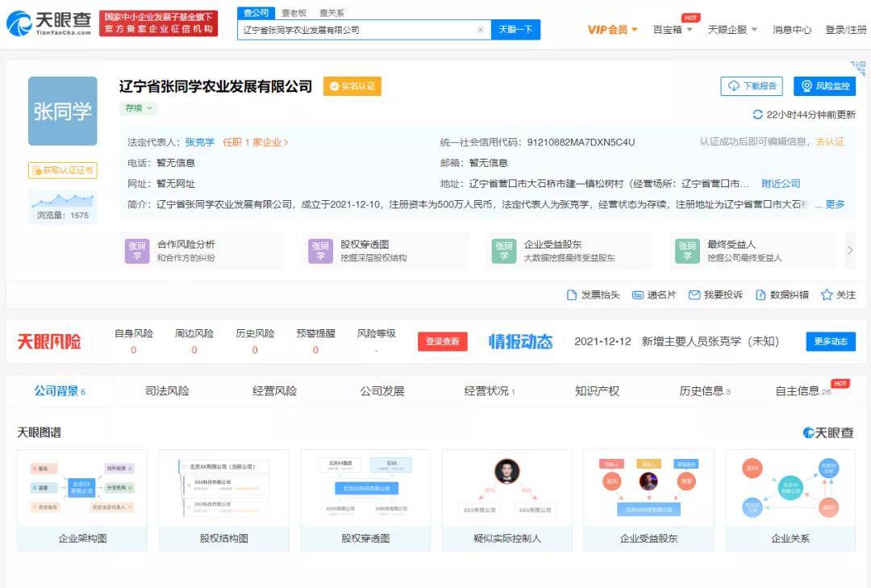Click the 关注 star icon
The height and width of the screenshot is (588, 871).
(x=827, y=295)
